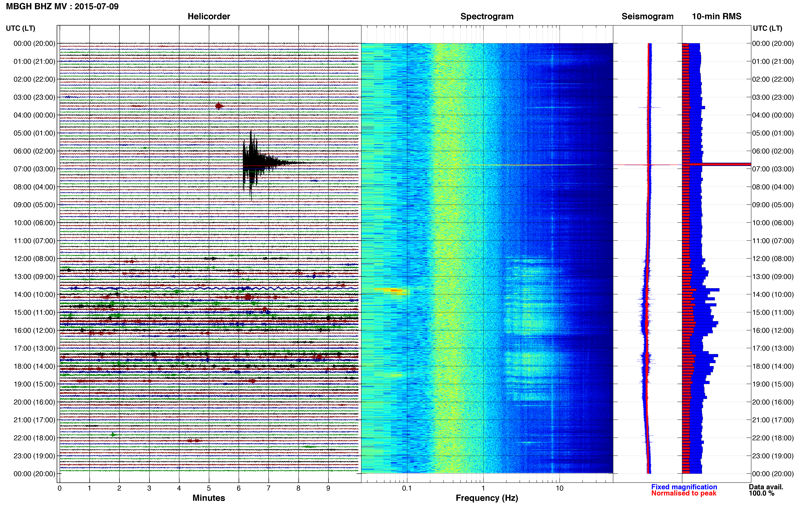Image resolution: width=812 pixels, height=508 pixels.
Task: Click the minute tick label '9'
Action: 328,488
